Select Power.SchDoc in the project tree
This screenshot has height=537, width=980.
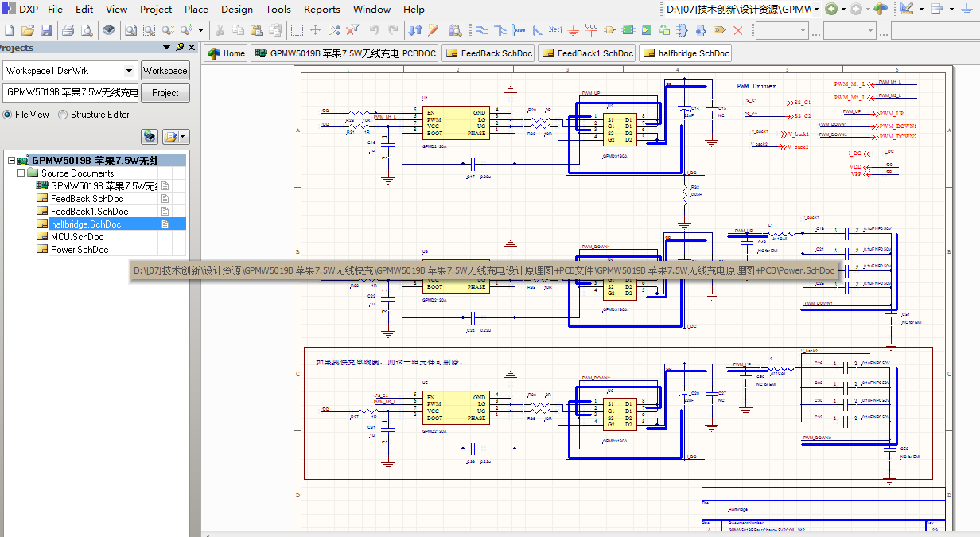click(80, 250)
